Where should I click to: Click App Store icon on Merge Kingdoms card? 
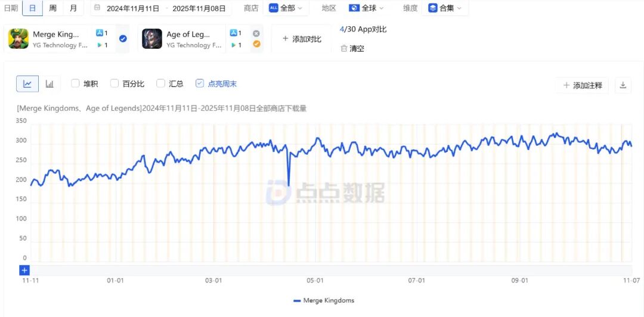tap(100, 33)
